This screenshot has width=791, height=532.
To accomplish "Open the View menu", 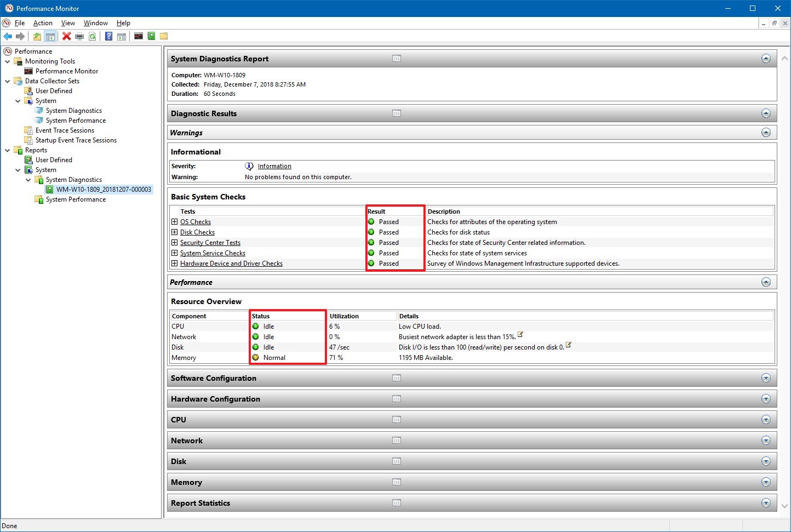I will click(68, 23).
